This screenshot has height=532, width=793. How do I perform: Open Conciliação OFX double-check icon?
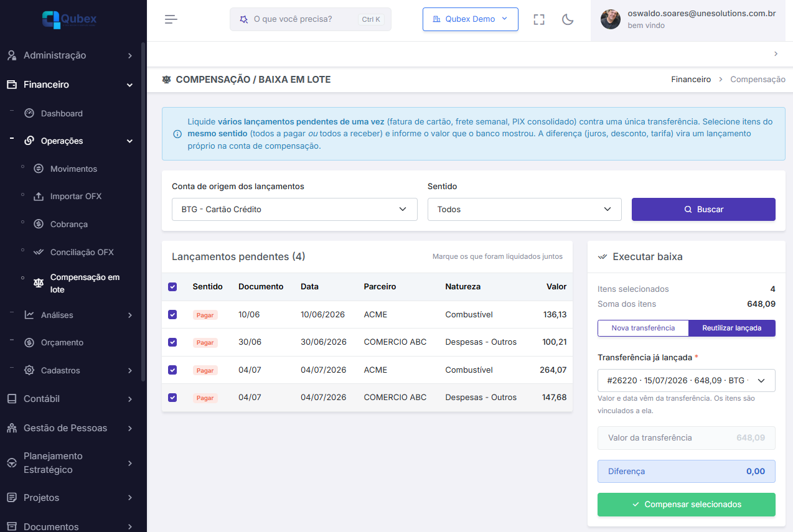[39, 252]
